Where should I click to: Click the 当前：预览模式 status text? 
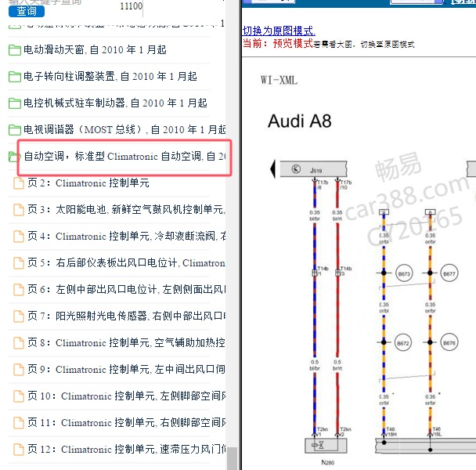coord(278,43)
